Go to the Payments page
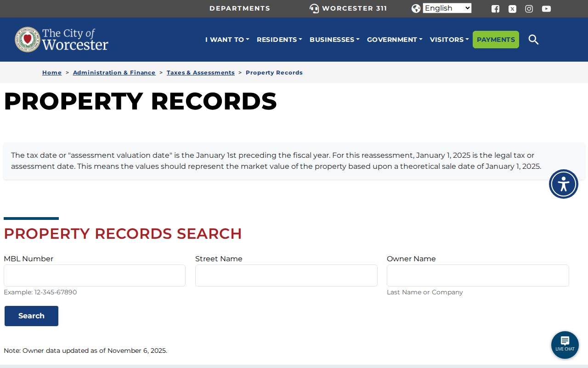The height and width of the screenshot is (368, 588). click(496, 40)
